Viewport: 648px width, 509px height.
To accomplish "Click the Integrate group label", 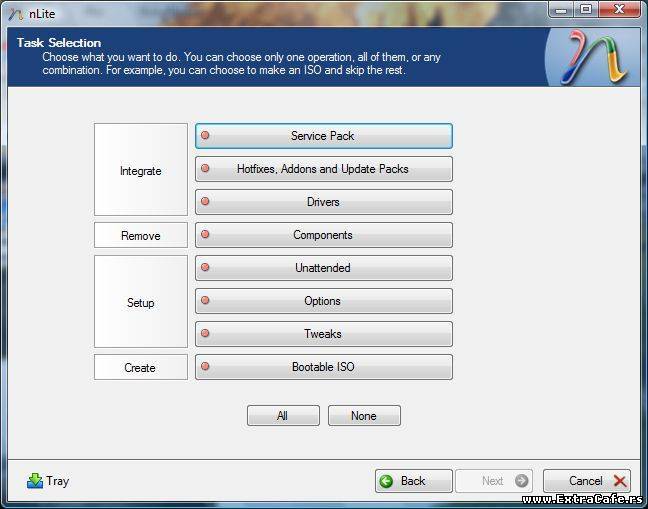I will (141, 171).
